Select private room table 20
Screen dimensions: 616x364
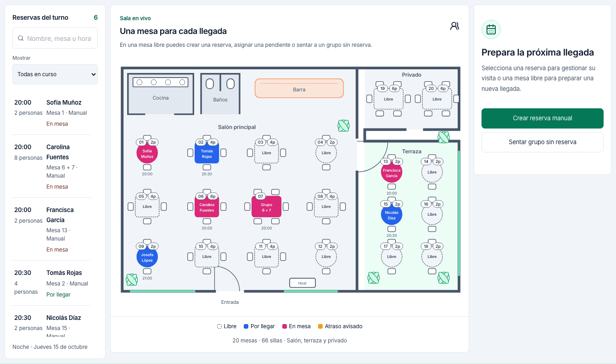(437, 99)
